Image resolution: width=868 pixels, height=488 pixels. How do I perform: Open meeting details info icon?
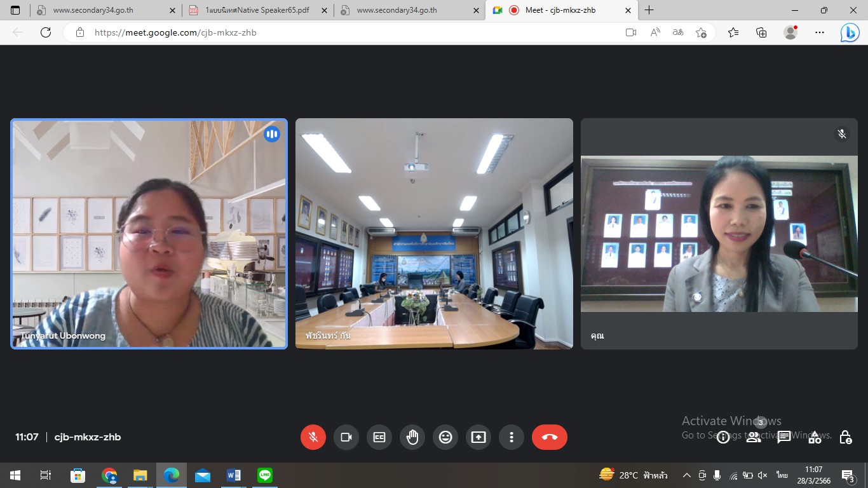[x=722, y=437]
